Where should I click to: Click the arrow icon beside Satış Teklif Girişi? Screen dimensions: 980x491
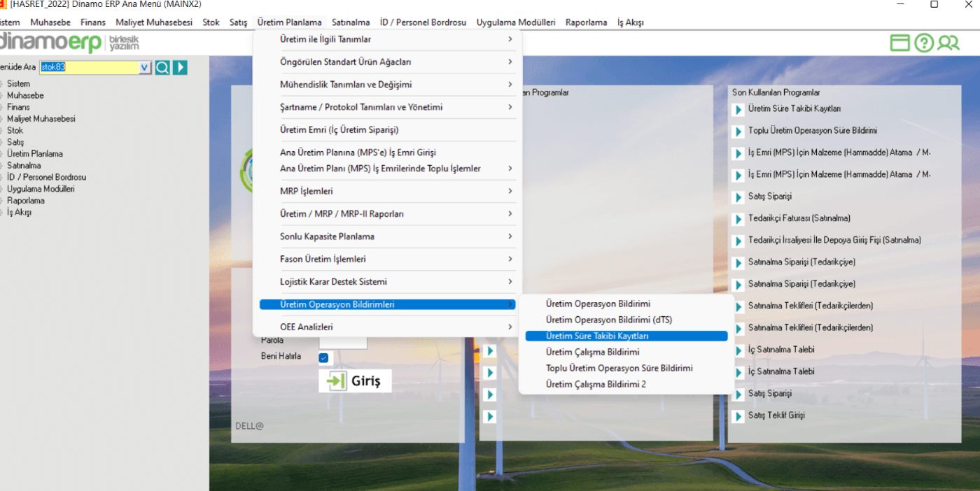pyautogui.click(x=738, y=416)
